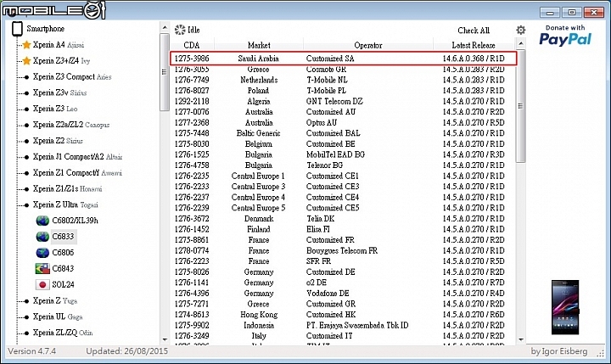Select the Telia DK row
This screenshot has height=364, width=611.
coord(343,219)
